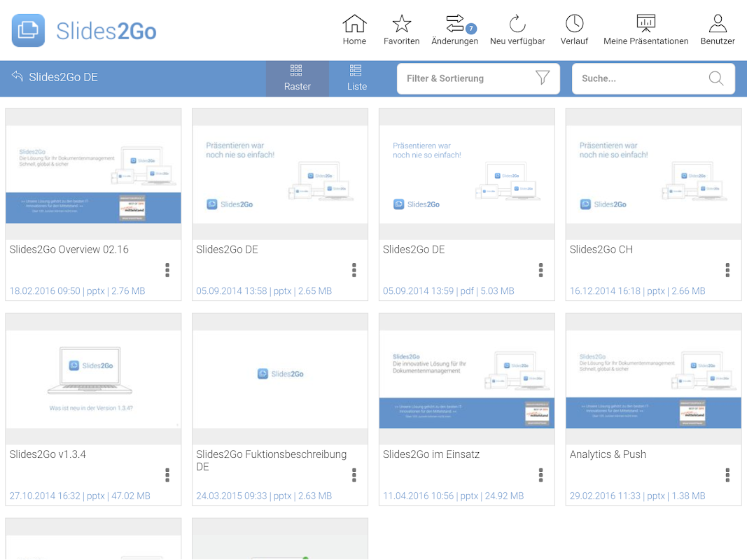Click title 'Analytics & Push'
This screenshot has height=560, width=747.
point(608,454)
